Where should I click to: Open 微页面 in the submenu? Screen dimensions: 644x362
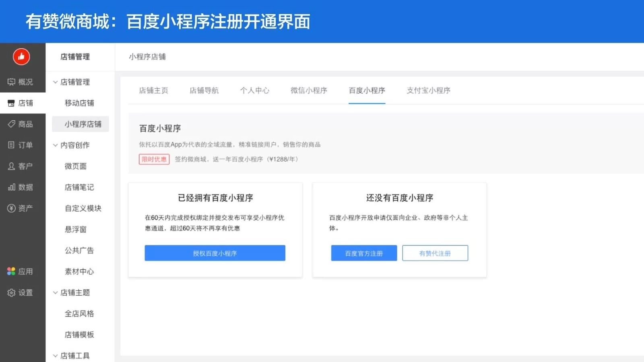(76, 166)
